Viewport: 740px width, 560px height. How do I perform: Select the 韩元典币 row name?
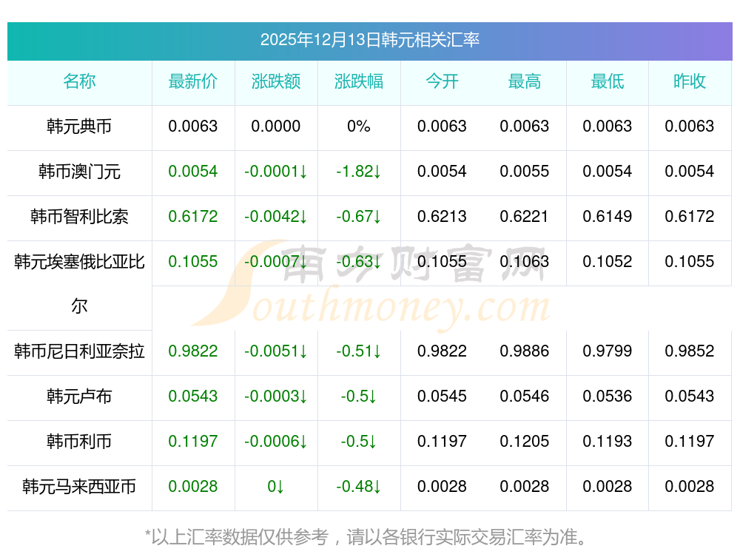point(79,126)
